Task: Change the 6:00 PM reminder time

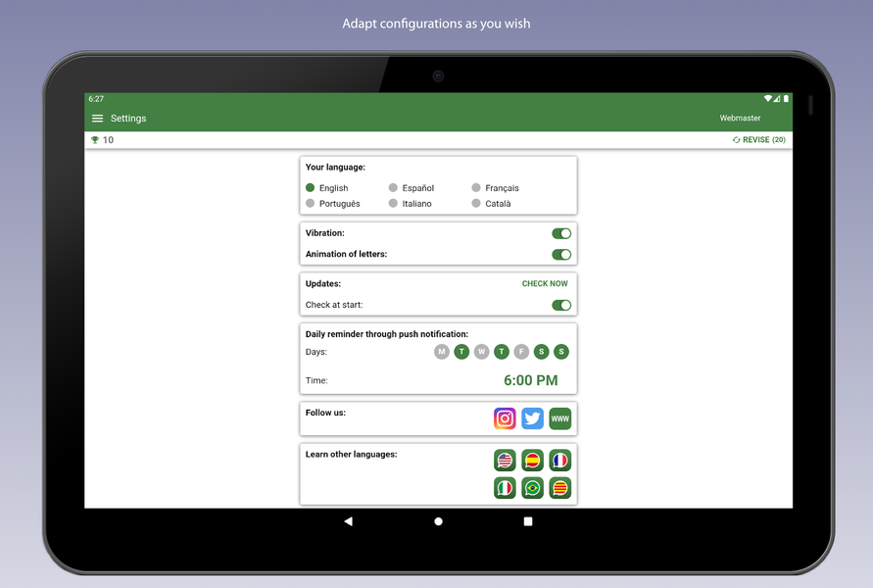Action: [x=530, y=380]
